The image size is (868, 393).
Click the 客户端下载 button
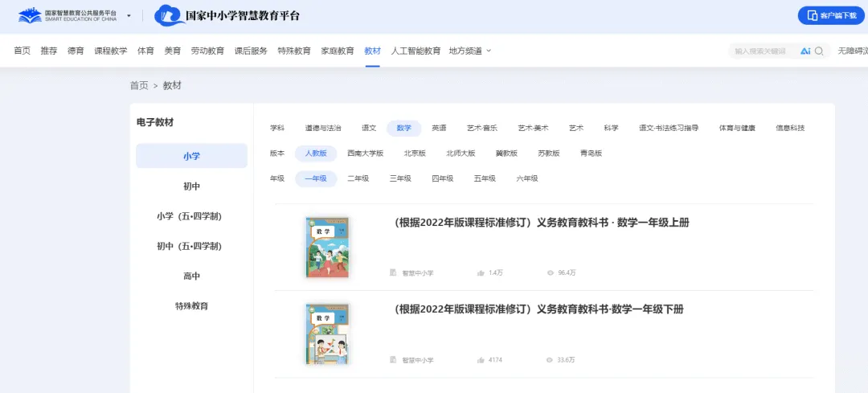coord(831,15)
